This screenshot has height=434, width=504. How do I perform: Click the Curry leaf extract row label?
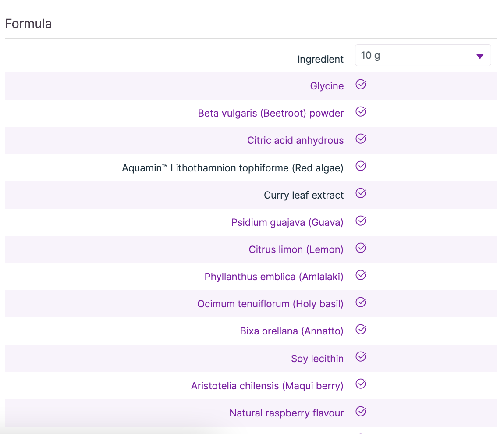click(x=303, y=195)
